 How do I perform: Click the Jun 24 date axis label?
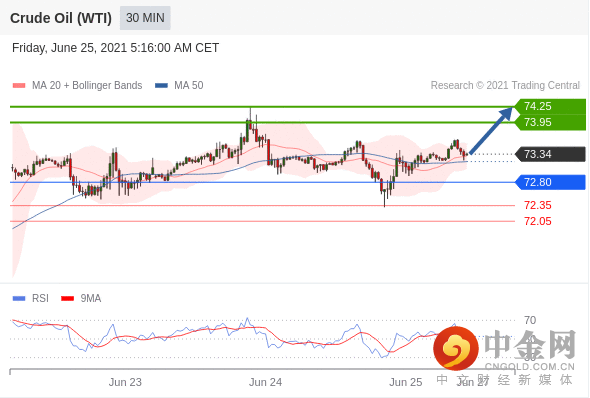tap(265, 382)
